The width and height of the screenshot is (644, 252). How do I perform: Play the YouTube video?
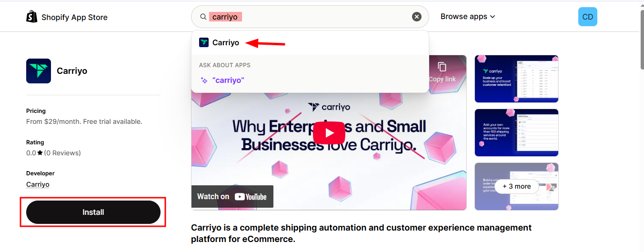tap(329, 133)
